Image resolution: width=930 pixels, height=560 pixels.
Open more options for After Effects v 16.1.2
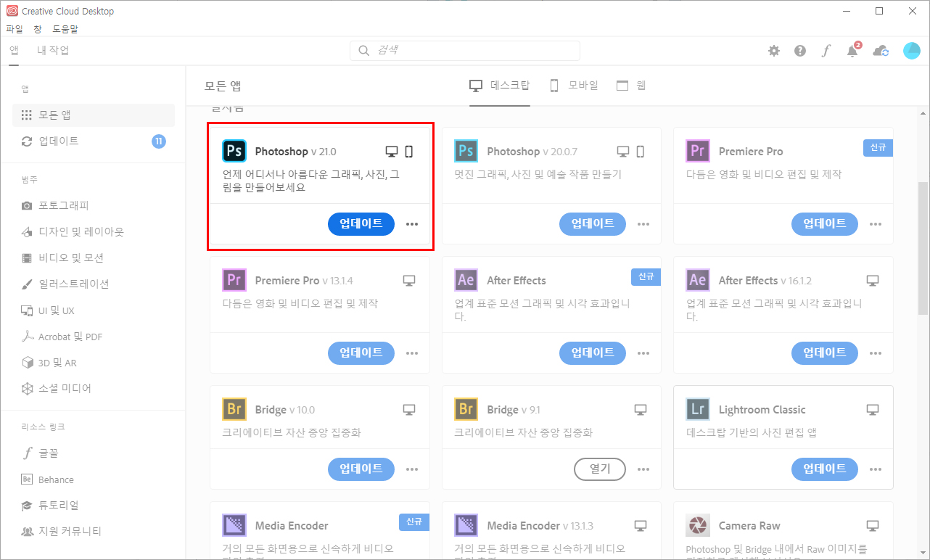point(876,353)
